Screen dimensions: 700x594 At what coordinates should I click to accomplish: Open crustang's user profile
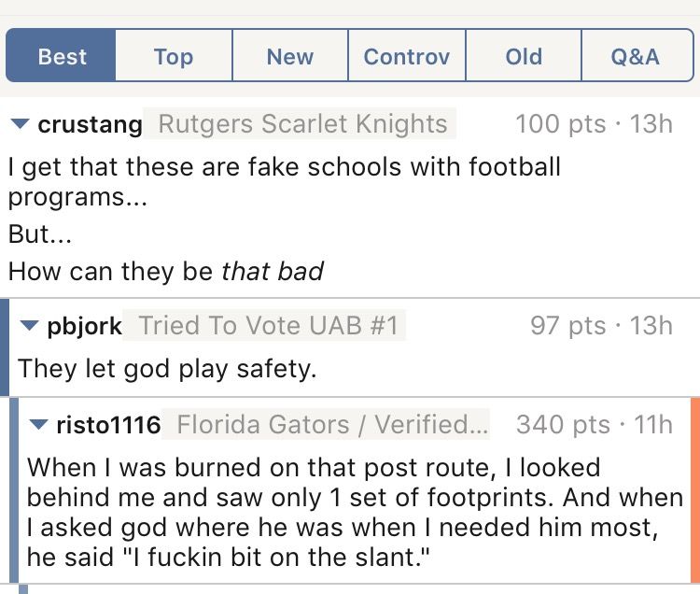[90, 123]
